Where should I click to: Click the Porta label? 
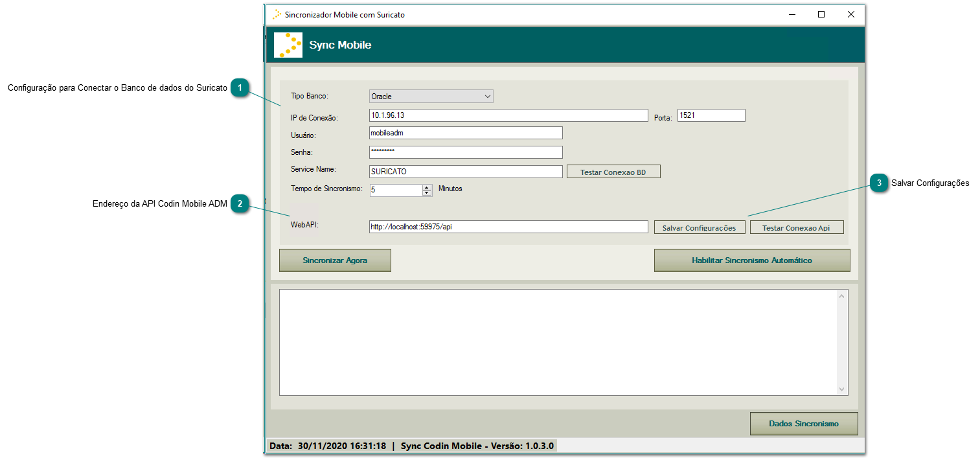click(663, 118)
